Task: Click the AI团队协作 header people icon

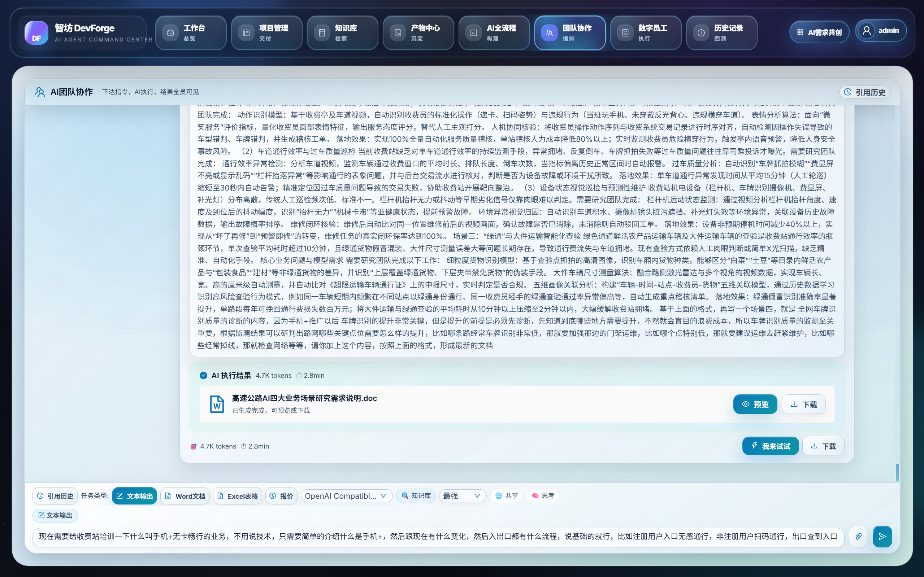Action: pos(40,92)
